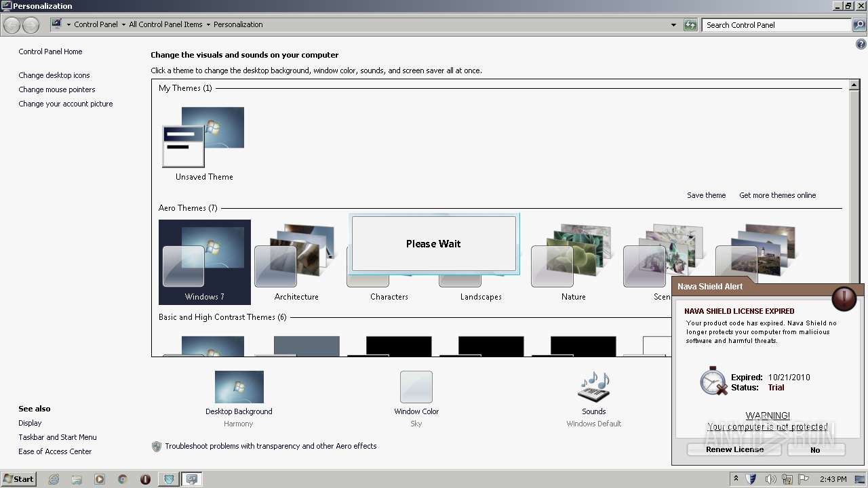Click the Aero troubleshoot shield icon
The height and width of the screenshot is (488, 868).
point(157,447)
